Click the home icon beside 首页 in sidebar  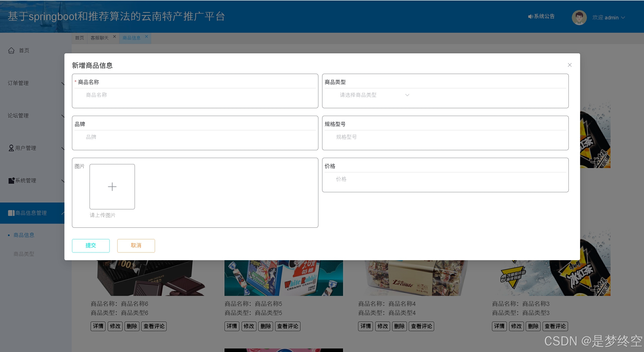tap(11, 51)
